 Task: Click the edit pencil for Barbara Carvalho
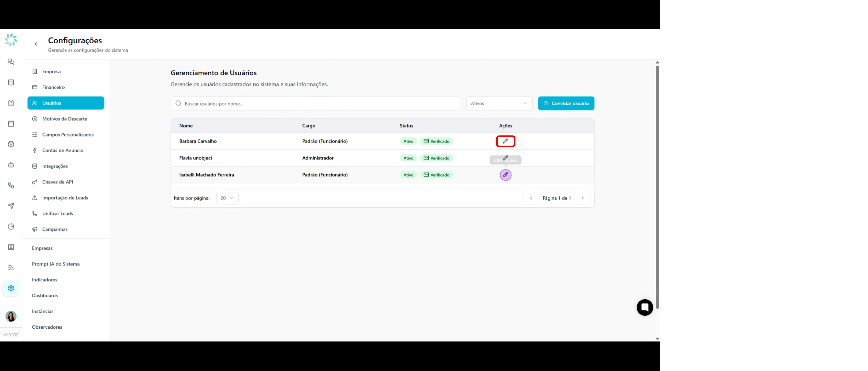tap(506, 141)
